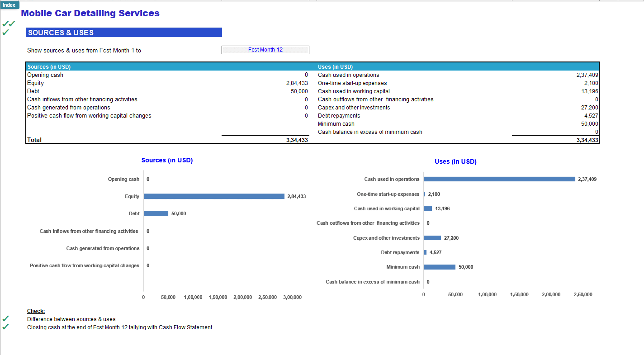Select Cash used in working capital value 13,196

(x=590, y=91)
